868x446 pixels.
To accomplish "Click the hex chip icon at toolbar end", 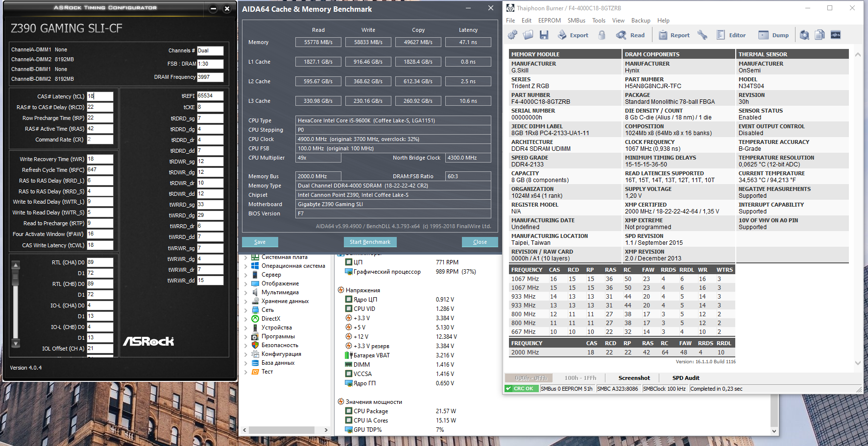I will click(x=836, y=35).
